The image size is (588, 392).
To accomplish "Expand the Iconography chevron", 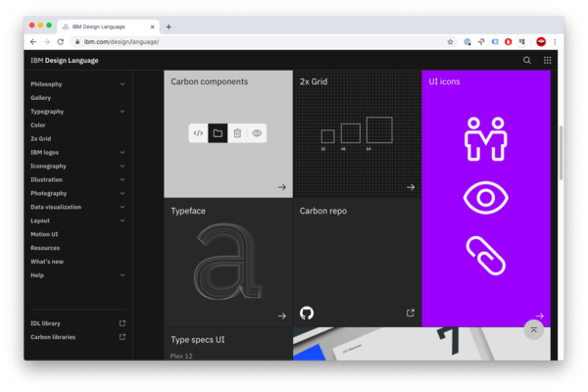I will 122,166.
